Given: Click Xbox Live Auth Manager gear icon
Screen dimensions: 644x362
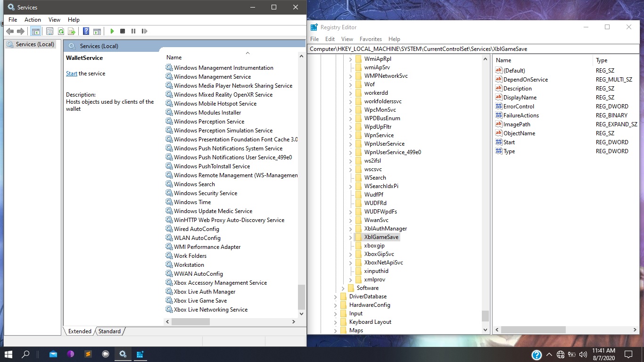Looking at the screenshot, I should click(x=169, y=292).
